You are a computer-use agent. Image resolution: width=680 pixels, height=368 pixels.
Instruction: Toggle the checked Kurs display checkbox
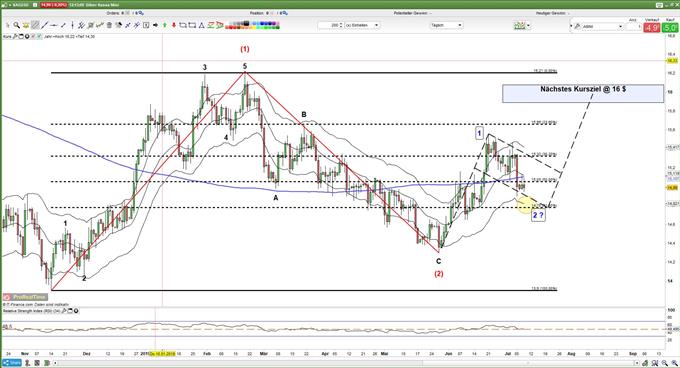[x=39, y=36]
